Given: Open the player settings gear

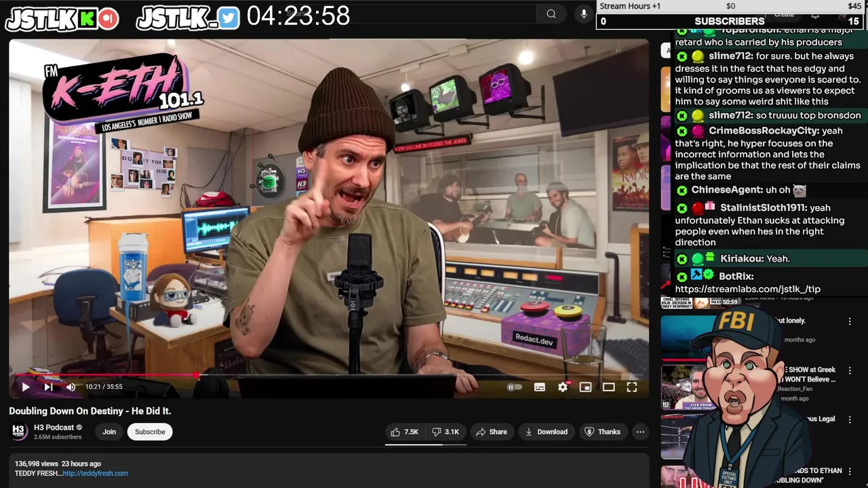Looking at the screenshot, I should coord(563,387).
